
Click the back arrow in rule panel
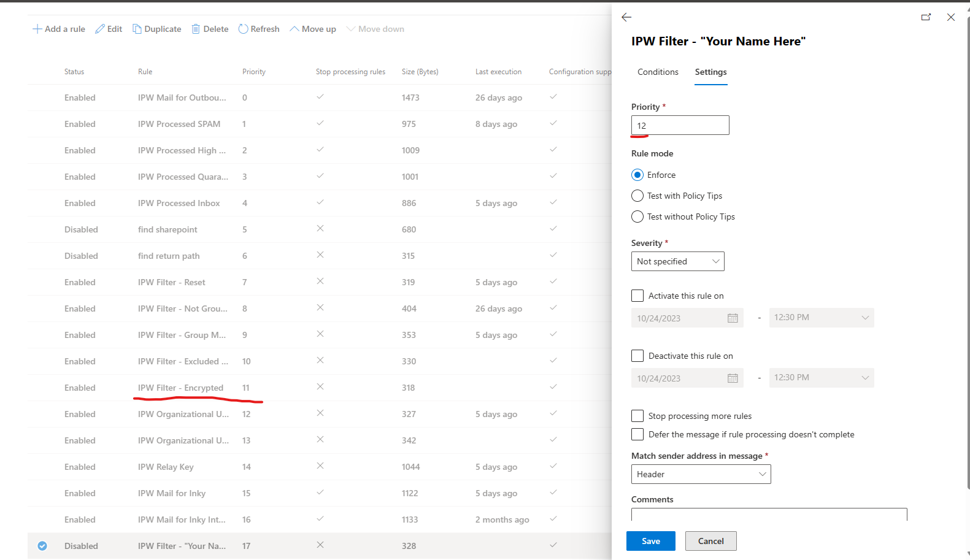[x=626, y=17]
